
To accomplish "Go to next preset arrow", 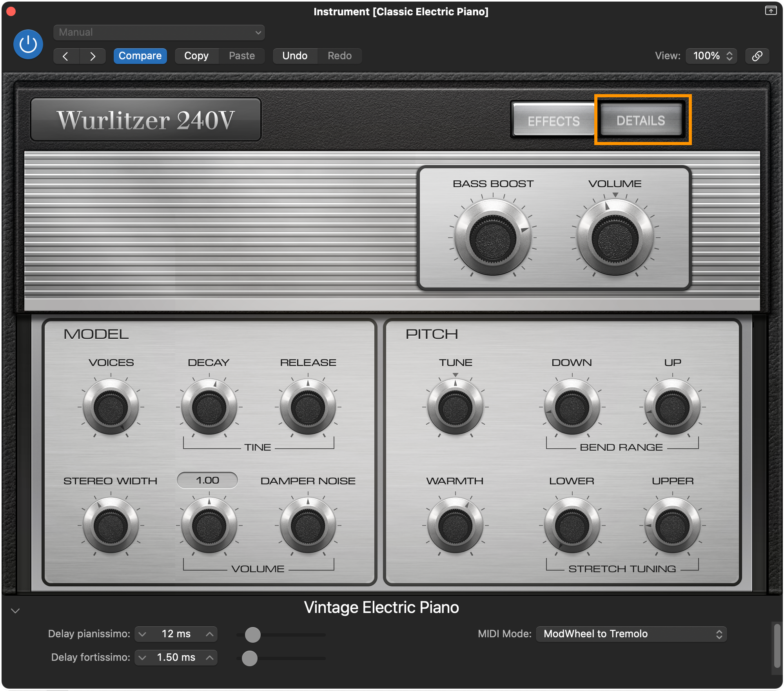I will tap(93, 56).
